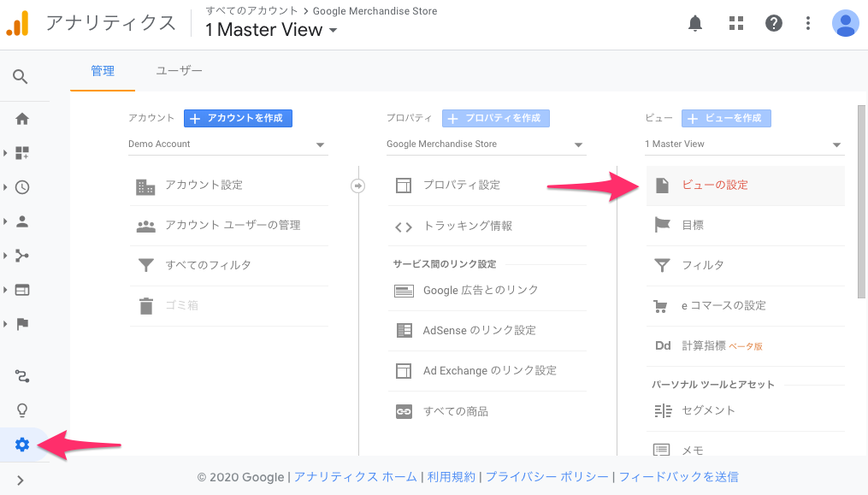Open the 利用規約 footer link
This screenshot has width=868, height=495.
452,477
